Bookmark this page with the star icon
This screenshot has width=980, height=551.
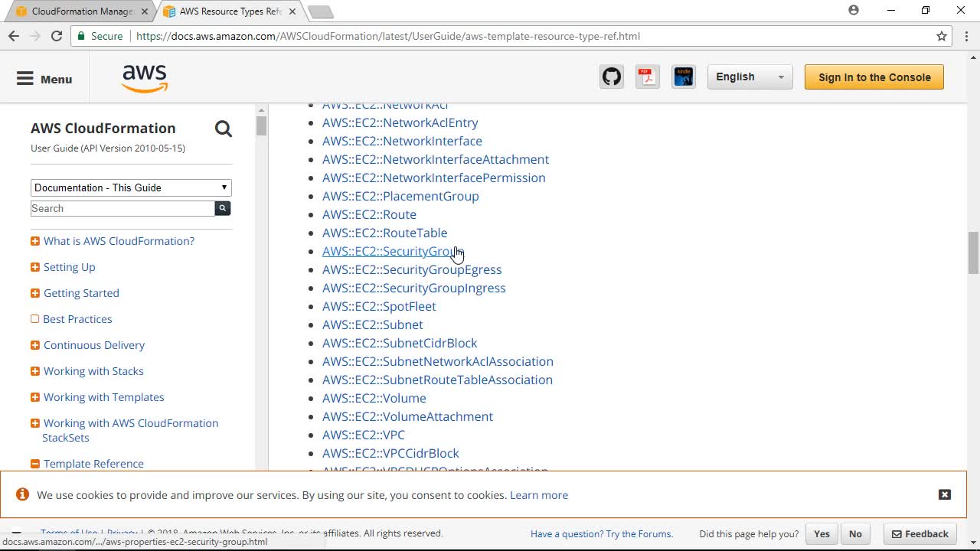tap(942, 36)
